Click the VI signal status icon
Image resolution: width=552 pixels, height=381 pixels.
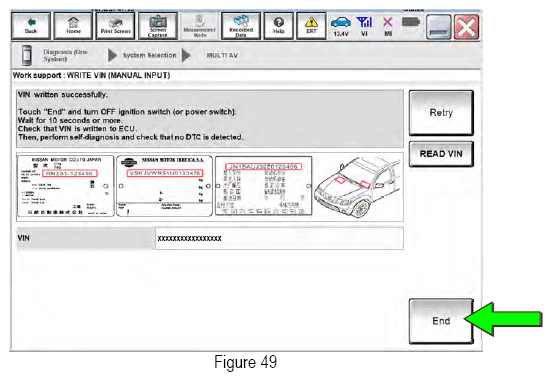point(364,26)
